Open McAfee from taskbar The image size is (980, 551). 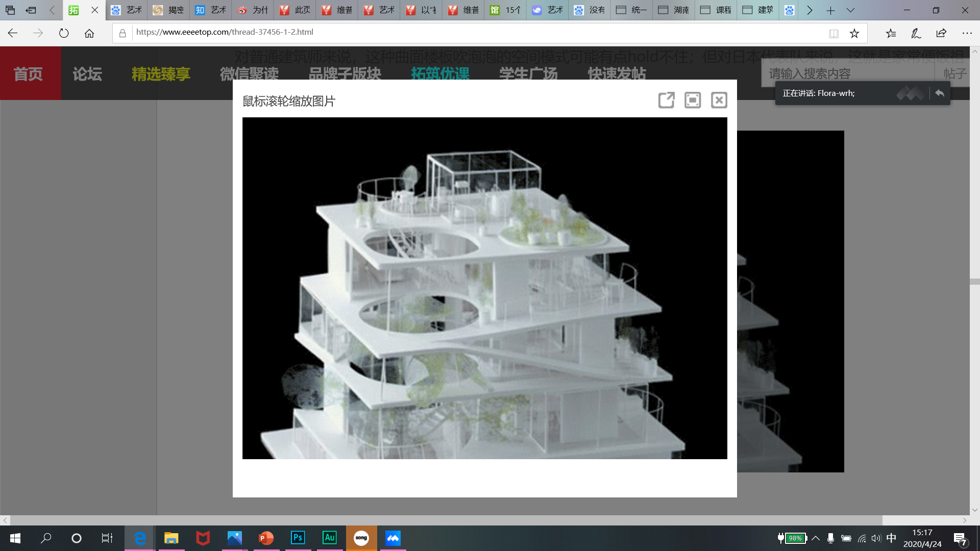pos(203,538)
